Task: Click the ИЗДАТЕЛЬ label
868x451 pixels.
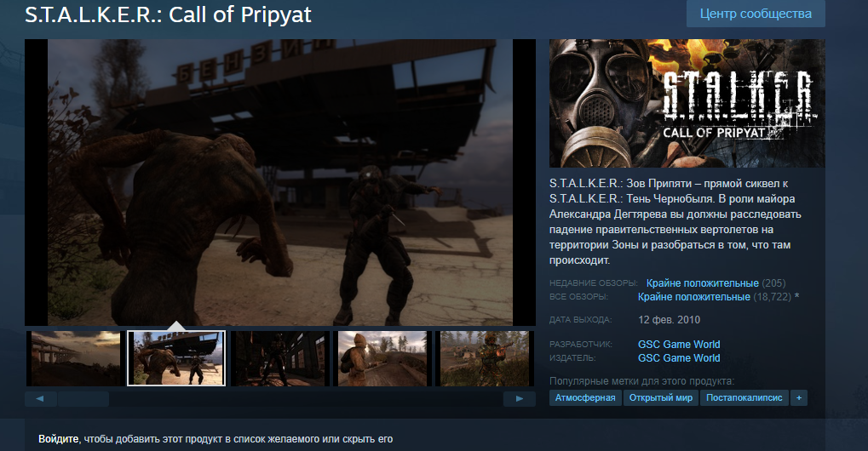Action: tap(572, 358)
